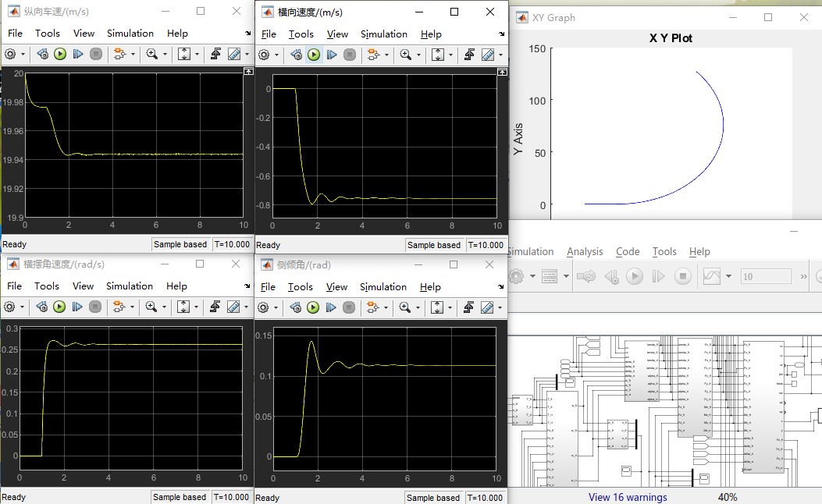Run simulation in 横摆角速度 scope
Viewport: 822px width, 504px height.
(59, 307)
